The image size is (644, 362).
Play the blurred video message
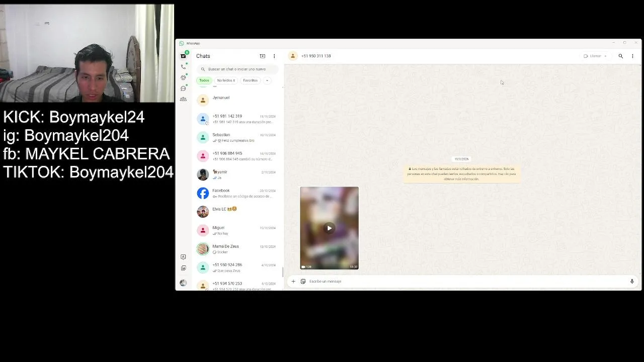tap(329, 228)
